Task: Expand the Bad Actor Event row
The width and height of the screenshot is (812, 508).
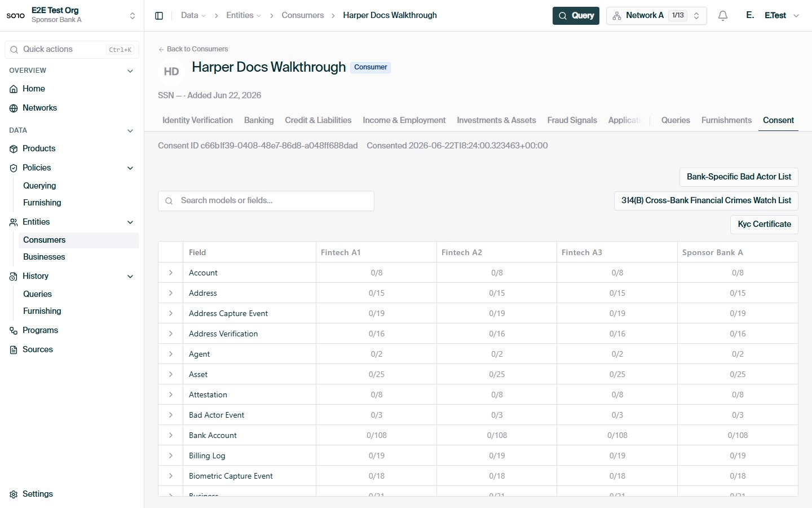Action: point(171,415)
